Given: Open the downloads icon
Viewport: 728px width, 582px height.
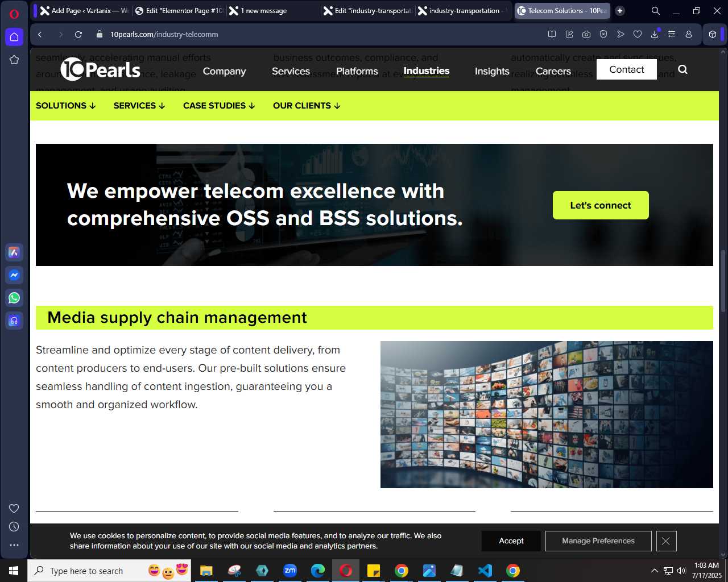Looking at the screenshot, I should [x=655, y=34].
